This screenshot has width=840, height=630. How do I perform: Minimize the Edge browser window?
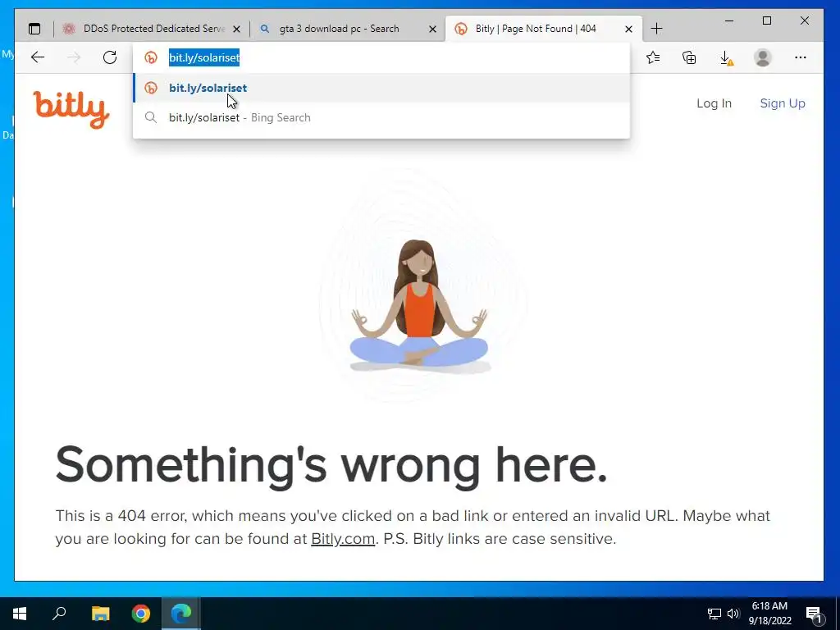[729, 21]
